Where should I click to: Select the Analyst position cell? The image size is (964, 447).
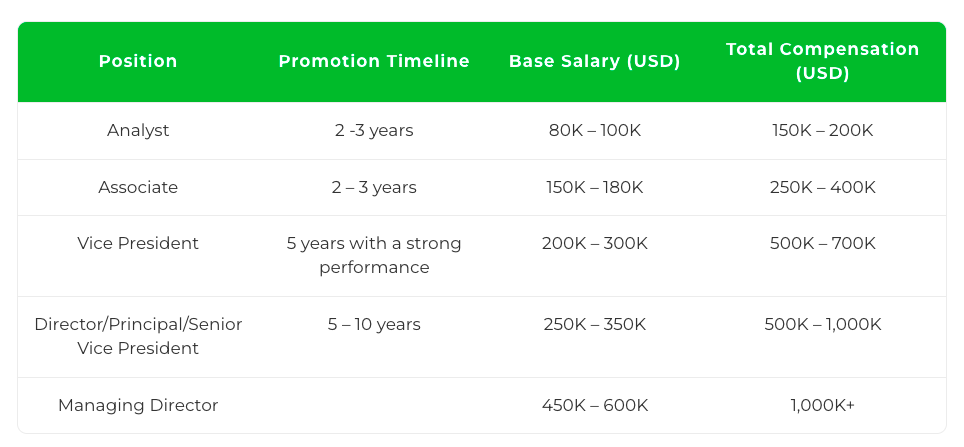click(x=138, y=130)
